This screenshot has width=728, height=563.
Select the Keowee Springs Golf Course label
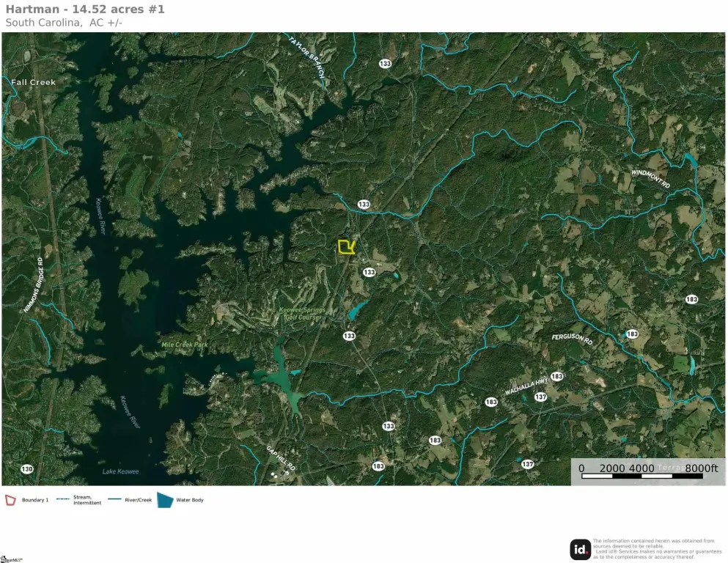point(301,314)
